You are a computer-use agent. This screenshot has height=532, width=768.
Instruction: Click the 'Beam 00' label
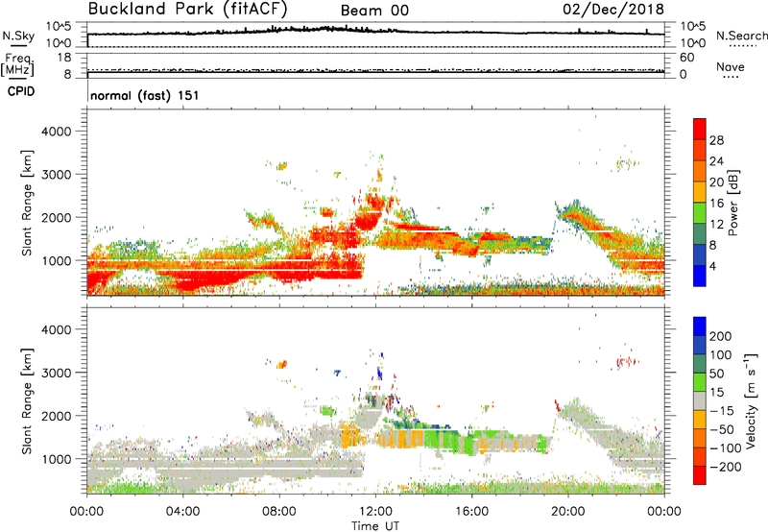374,11
